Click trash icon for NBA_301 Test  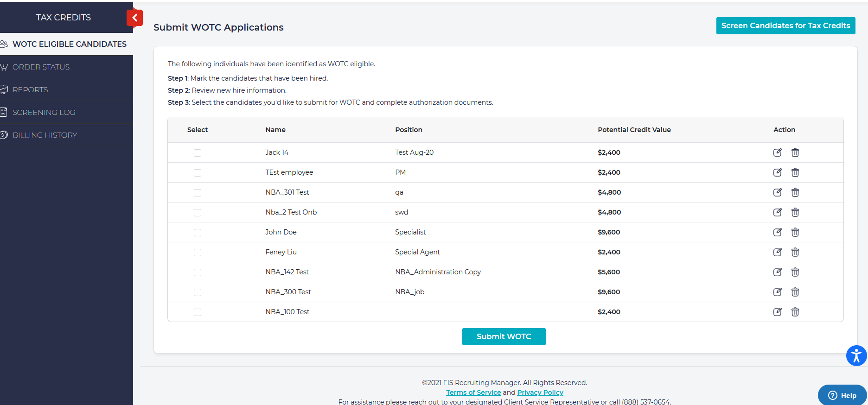pyautogui.click(x=795, y=192)
